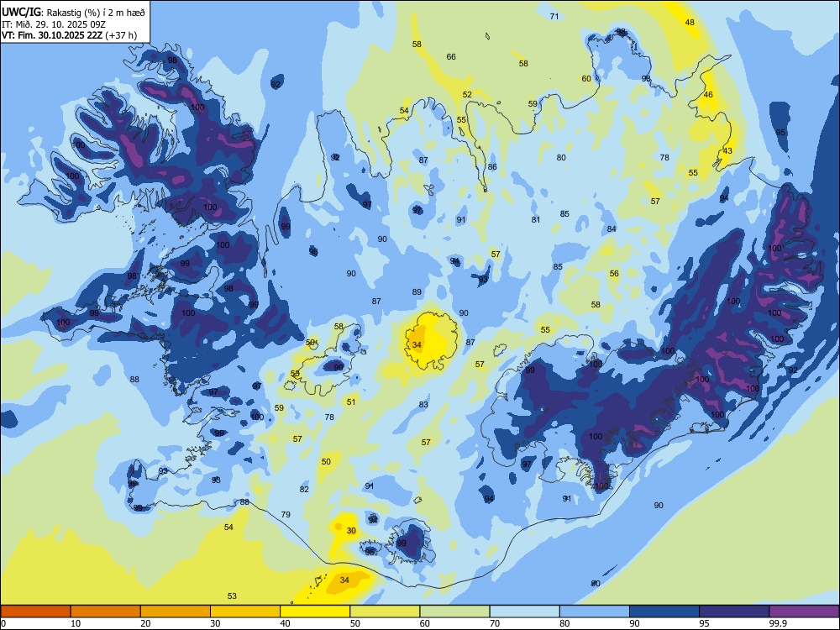Click the humidity value '82' on the map
Viewport: 840px width, 630px height.
tap(304, 490)
